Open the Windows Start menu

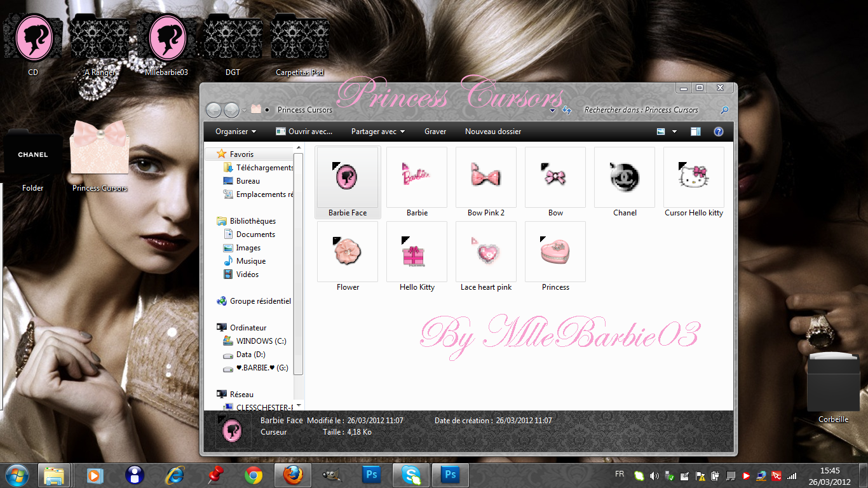(17, 475)
